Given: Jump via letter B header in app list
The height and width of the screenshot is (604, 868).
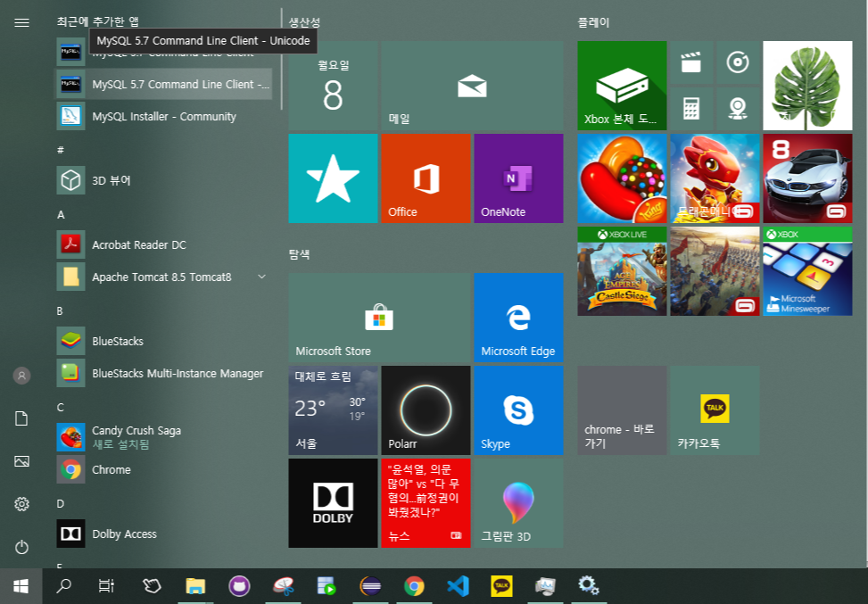Looking at the screenshot, I should [60, 311].
